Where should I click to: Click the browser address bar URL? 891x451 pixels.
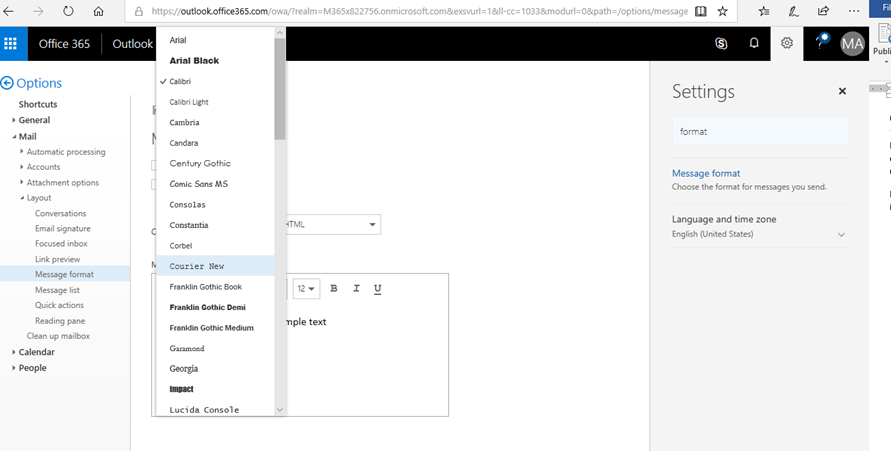pos(419,11)
